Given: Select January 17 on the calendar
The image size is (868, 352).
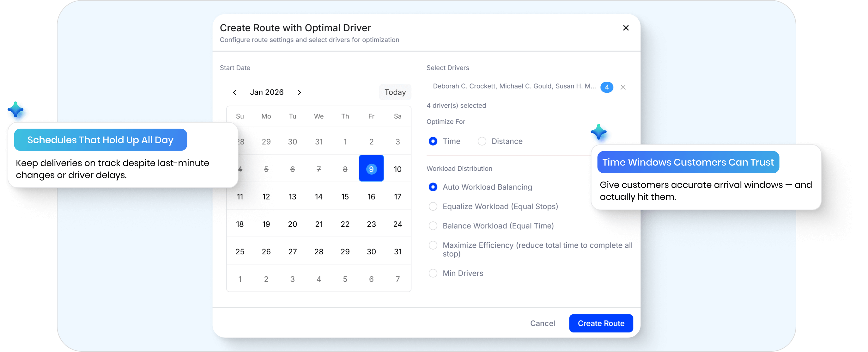Looking at the screenshot, I should 398,197.
